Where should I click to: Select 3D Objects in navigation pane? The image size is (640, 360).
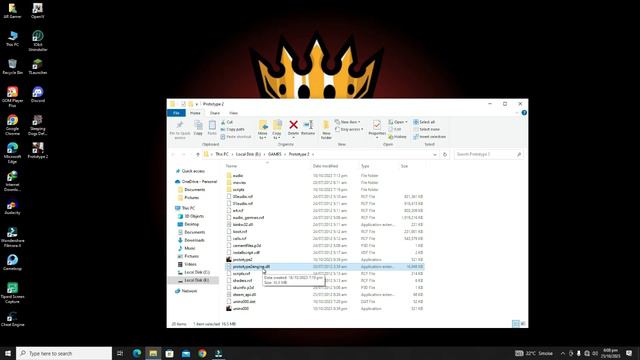pos(191,216)
